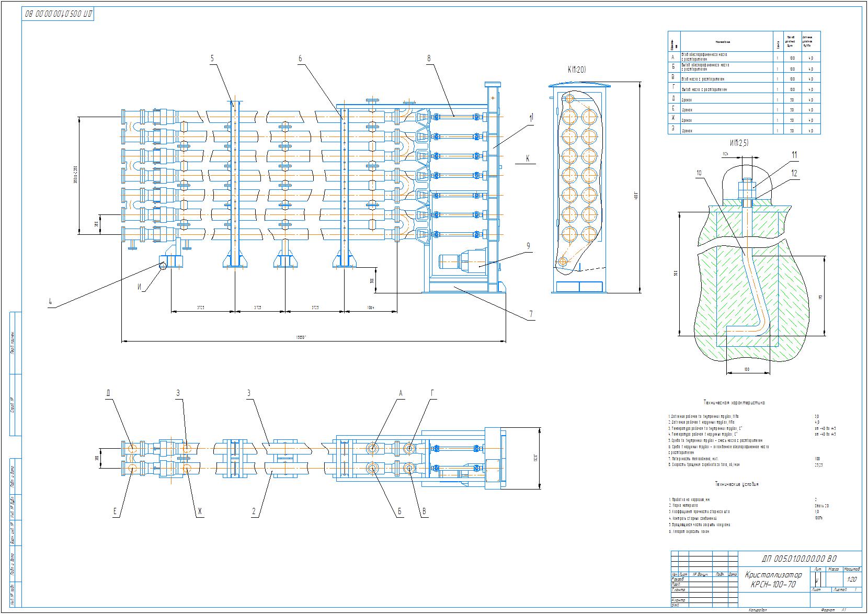The width and height of the screenshot is (868, 614).
Task: Click callout number 6 above the front view
Action: (300, 59)
